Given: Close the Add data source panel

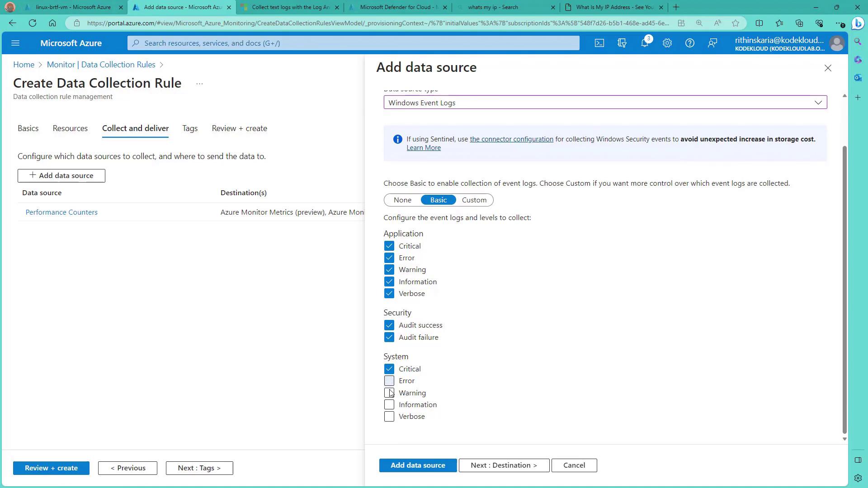Looking at the screenshot, I should pos(828,68).
